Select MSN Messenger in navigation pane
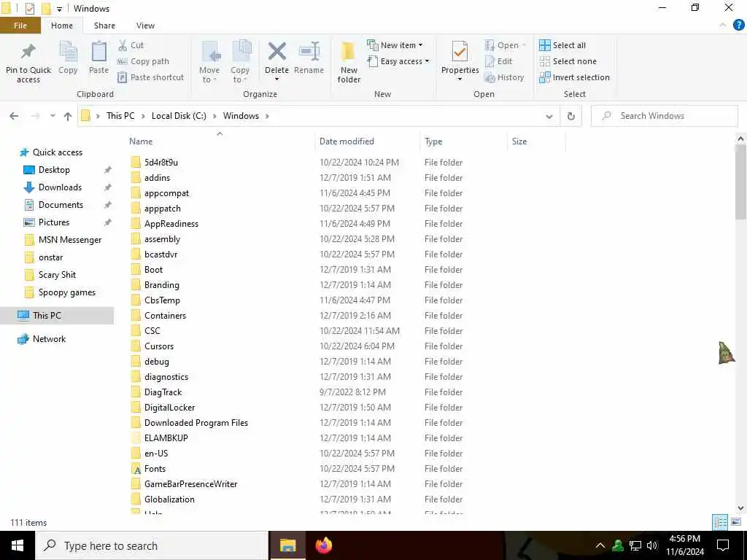 (70, 239)
